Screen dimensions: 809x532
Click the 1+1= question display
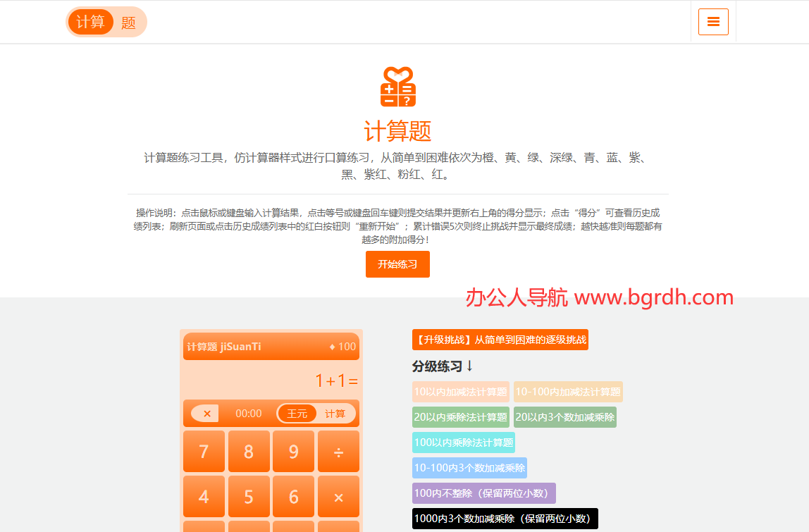pyautogui.click(x=336, y=381)
